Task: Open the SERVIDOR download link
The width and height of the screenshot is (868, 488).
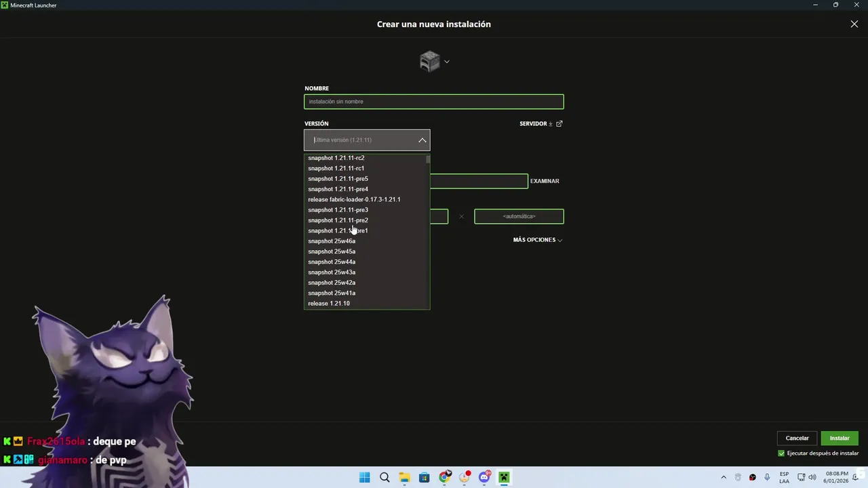Action: point(536,124)
